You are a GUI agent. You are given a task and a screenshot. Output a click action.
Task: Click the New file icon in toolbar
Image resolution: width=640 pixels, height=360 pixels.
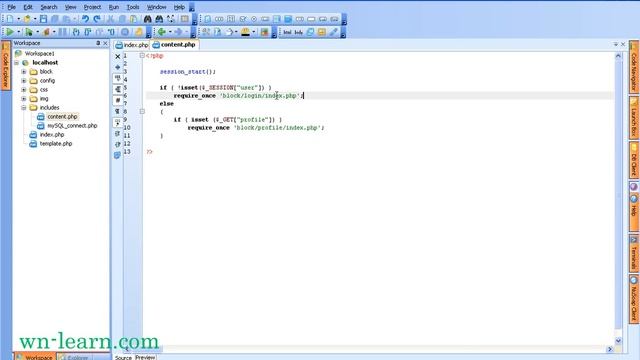10,19
